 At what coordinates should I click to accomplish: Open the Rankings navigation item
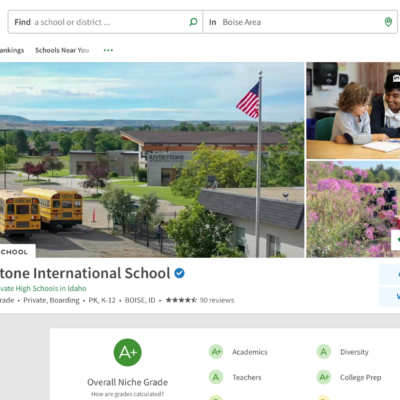[x=12, y=50]
